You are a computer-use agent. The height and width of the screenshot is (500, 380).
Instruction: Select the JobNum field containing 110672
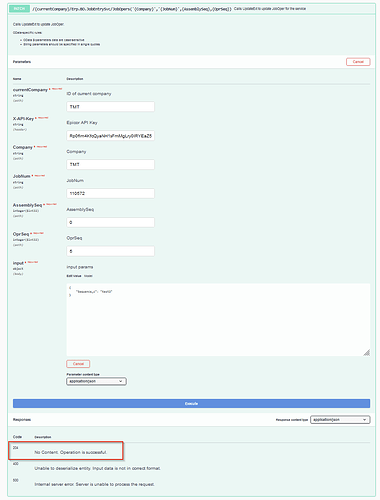(110, 193)
